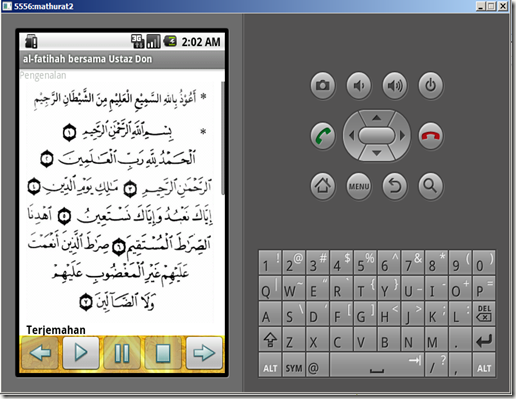Click the emulator back arrow button
The width and height of the screenshot is (516, 399).
click(395, 186)
